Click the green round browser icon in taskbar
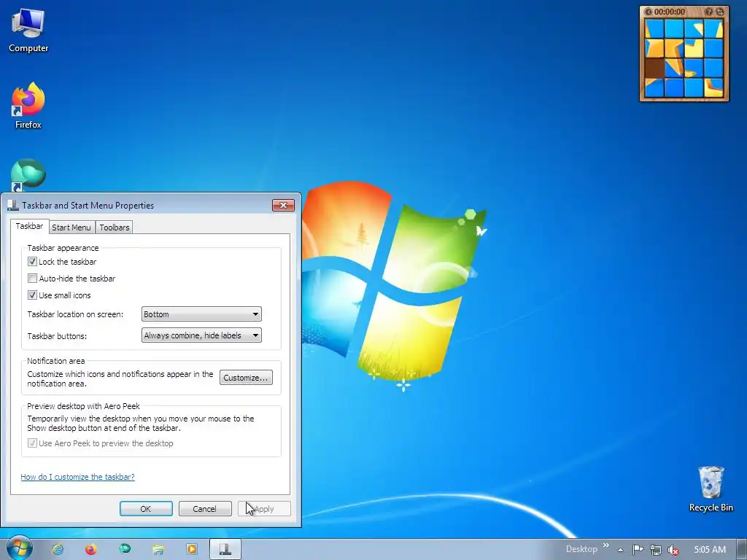The width and height of the screenshot is (747, 560). coord(125,548)
